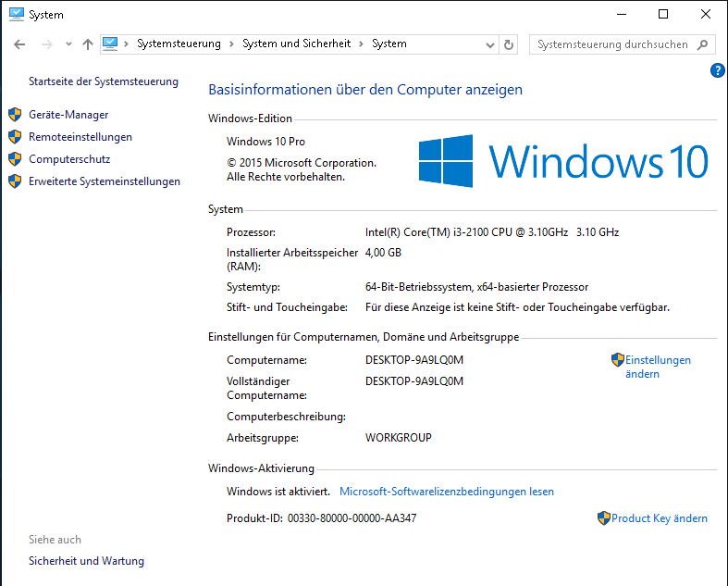Click shield icon beside Einstellungen ändern
The image size is (728, 586).
click(x=618, y=360)
